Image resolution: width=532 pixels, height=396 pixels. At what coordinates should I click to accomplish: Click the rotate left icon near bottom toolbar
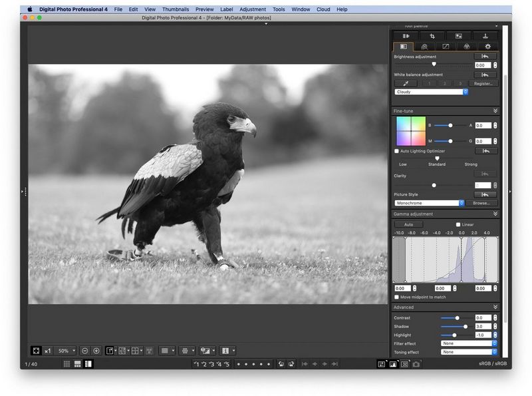coord(281,363)
